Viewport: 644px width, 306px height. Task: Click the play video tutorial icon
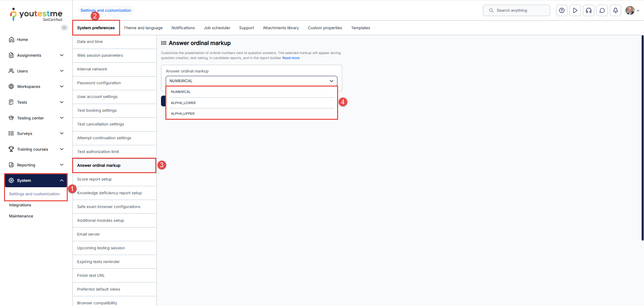[575, 10]
